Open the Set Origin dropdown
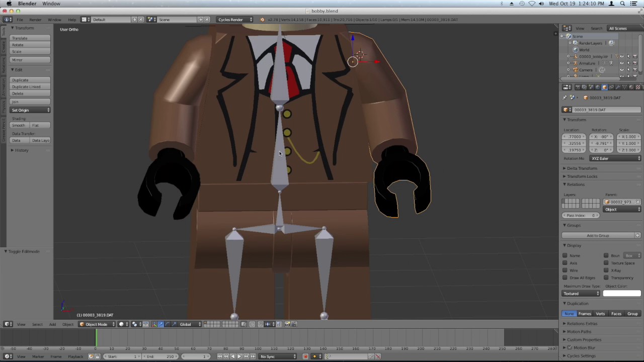The height and width of the screenshot is (362, 644). tap(30, 110)
